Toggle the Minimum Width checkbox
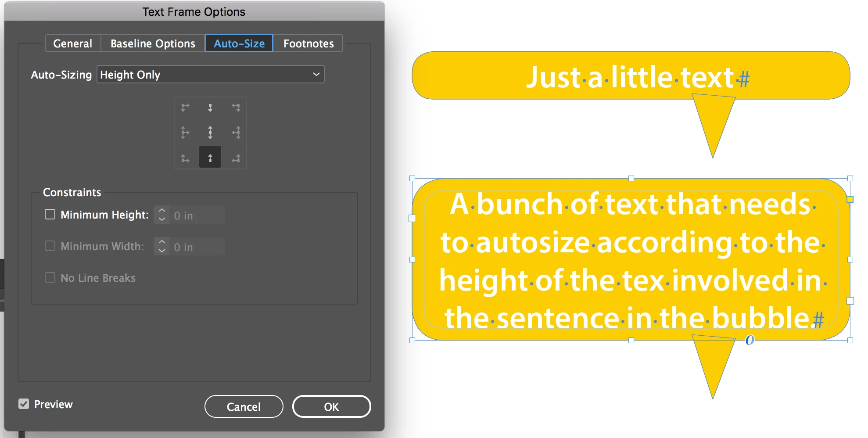The image size is (868, 438). [x=50, y=246]
